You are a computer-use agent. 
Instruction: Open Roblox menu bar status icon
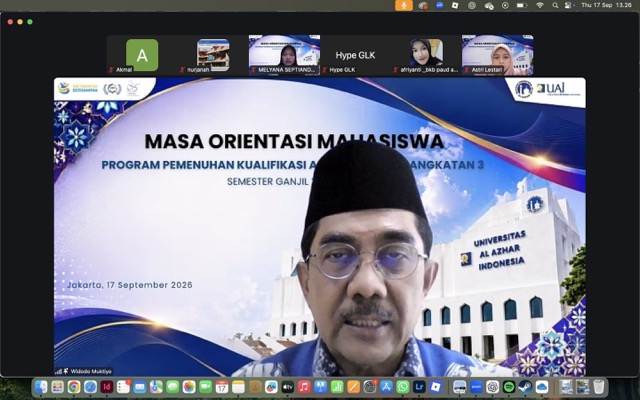(456, 5)
